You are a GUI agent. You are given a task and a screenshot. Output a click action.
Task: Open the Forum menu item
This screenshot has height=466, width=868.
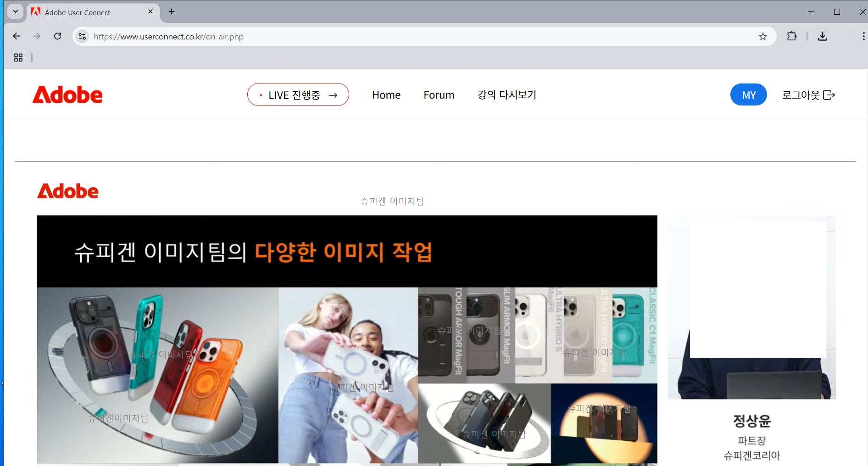[439, 95]
